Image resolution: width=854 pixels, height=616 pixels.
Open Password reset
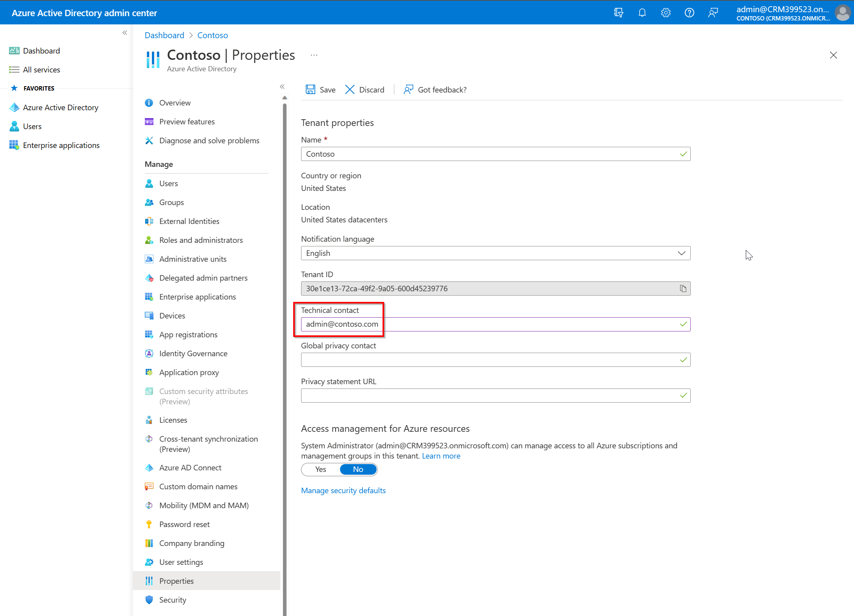(x=185, y=524)
